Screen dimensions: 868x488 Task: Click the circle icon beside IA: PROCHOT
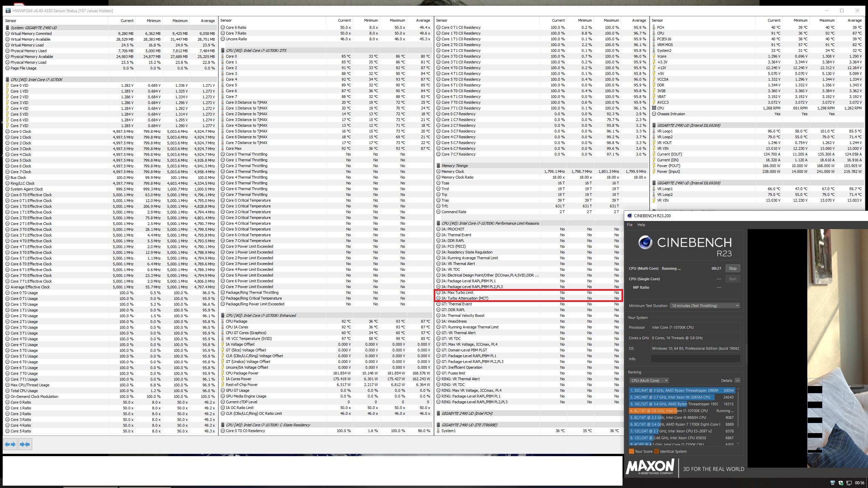click(438, 229)
